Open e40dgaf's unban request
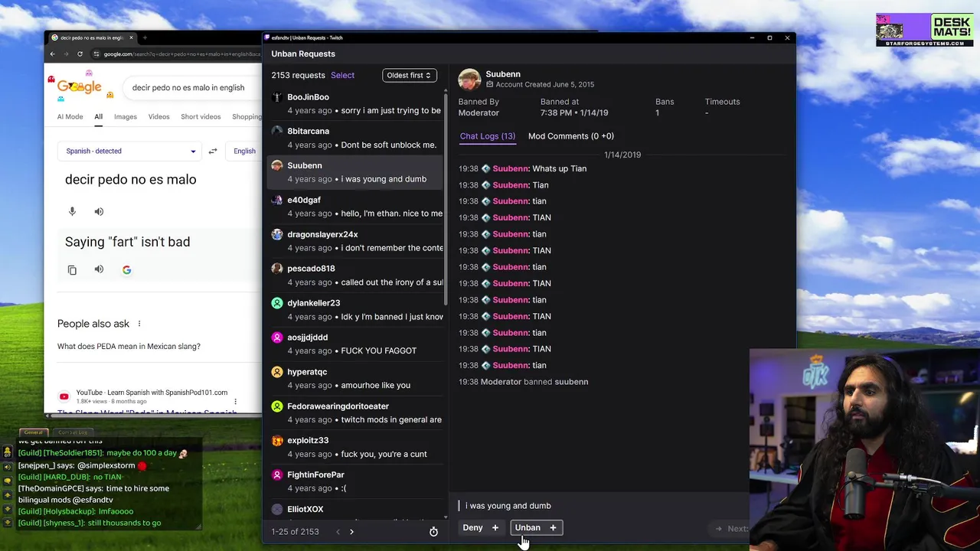This screenshot has width=980, height=551. pyautogui.click(x=356, y=207)
